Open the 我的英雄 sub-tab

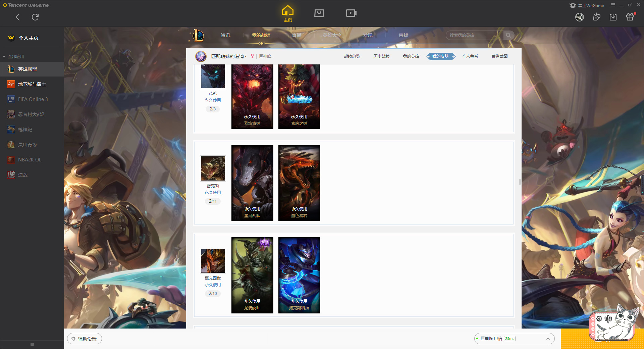411,56
